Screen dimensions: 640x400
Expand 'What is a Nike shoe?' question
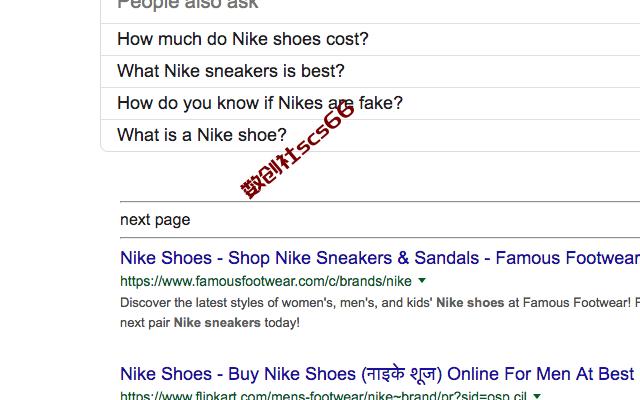pyautogui.click(x=370, y=135)
